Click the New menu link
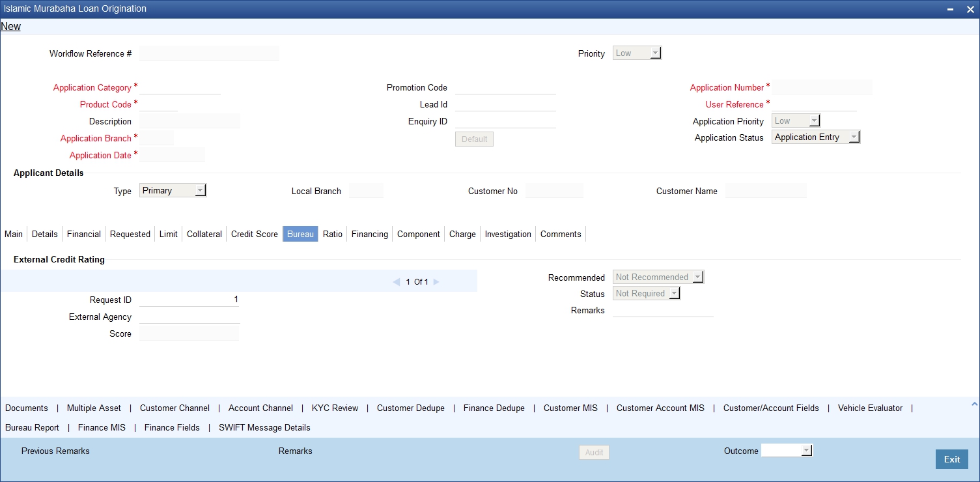Image resolution: width=980 pixels, height=482 pixels. pyautogui.click(x=11, y=27)
